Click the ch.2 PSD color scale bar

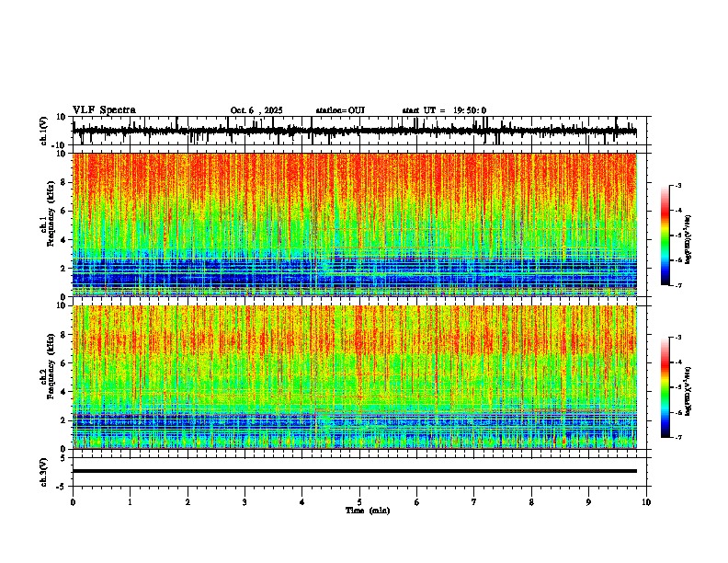click(665, 387)
